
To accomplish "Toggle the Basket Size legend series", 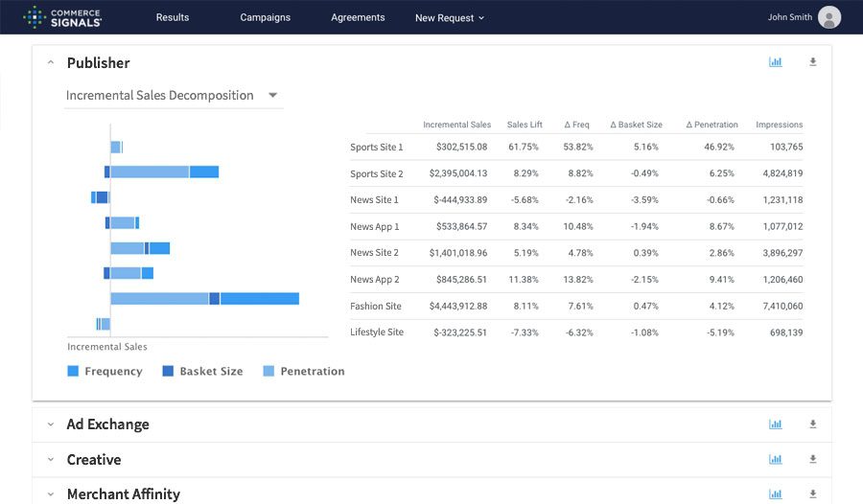I will pyautogui.click(x=202, y=372).
